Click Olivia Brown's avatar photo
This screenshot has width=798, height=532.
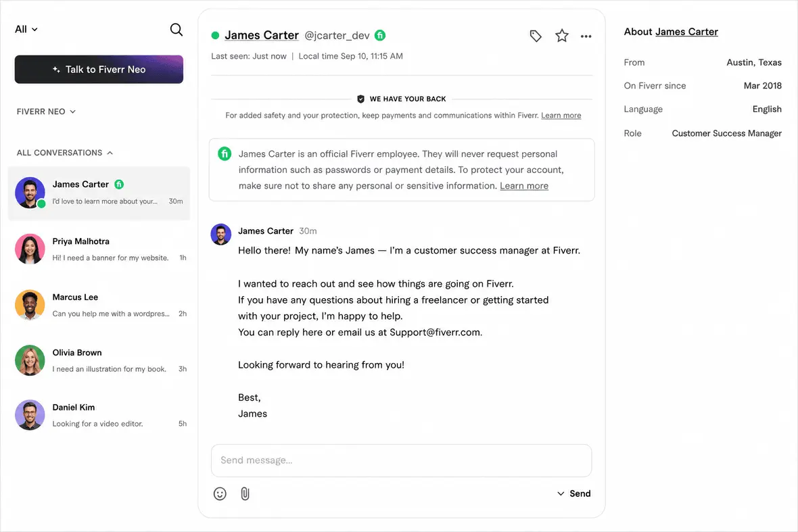30,360
